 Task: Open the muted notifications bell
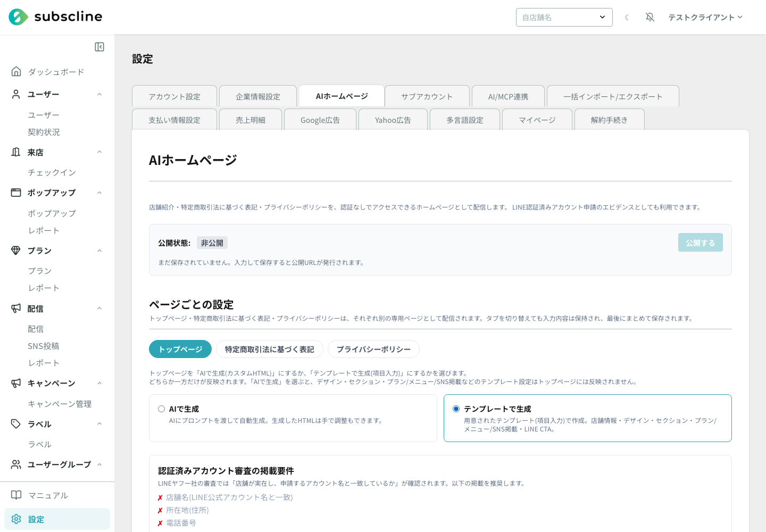coord(650,17)
